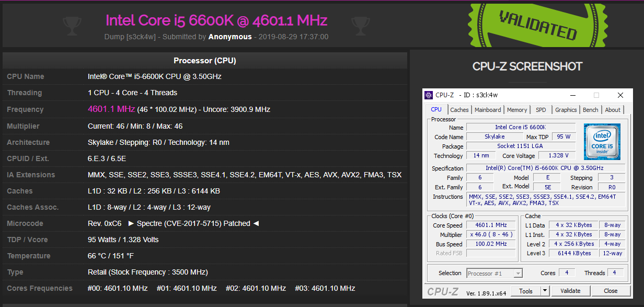Image resolution: width=644 pixels, height=307 pixels.
Task: Click the Package field Socket 1151 LGA
Action: click(520, 146)
